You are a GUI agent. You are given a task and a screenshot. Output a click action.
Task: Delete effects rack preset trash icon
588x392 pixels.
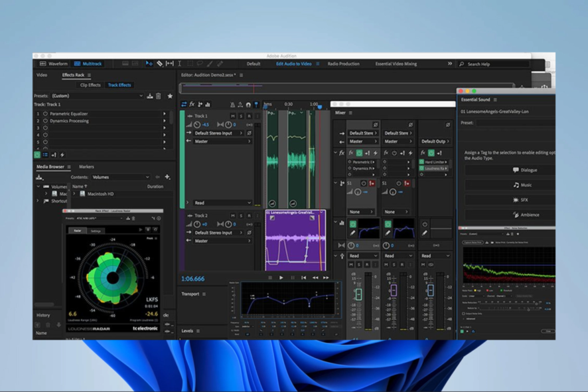click(x=159, y=96)
